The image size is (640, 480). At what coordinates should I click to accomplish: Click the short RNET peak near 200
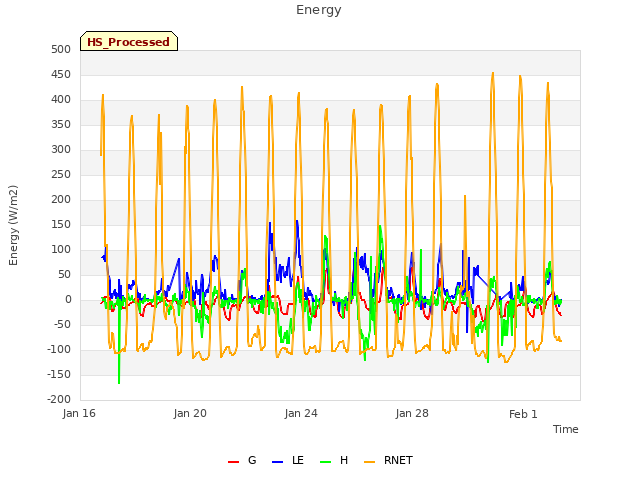[464, 197]
